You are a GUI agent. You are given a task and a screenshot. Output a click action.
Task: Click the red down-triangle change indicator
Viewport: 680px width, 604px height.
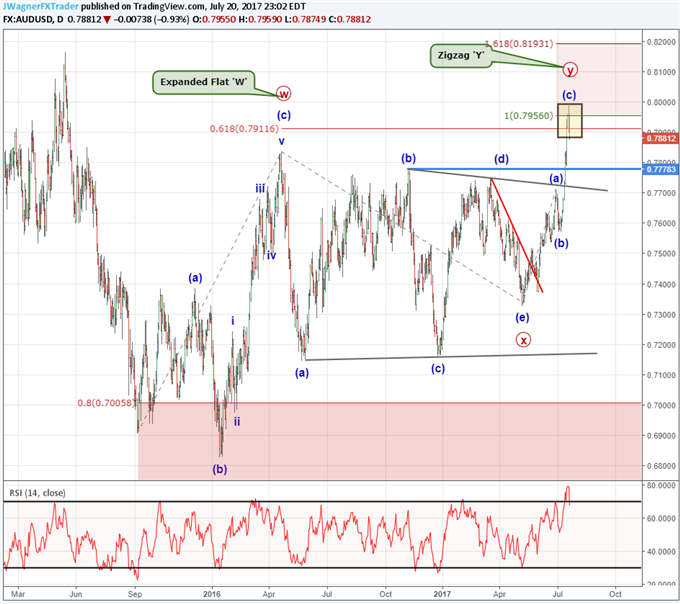107,20
